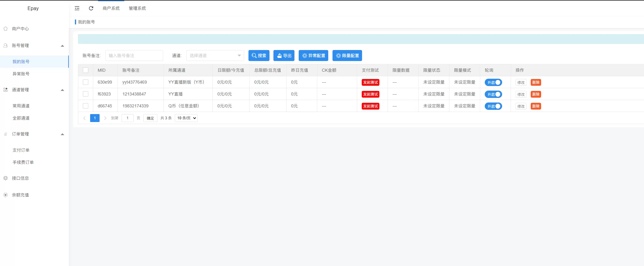Image resolution: width=644 pixels, height=266 pixels.
Task: Open the 10 条/页 page size dropdown
Action: 186,118
